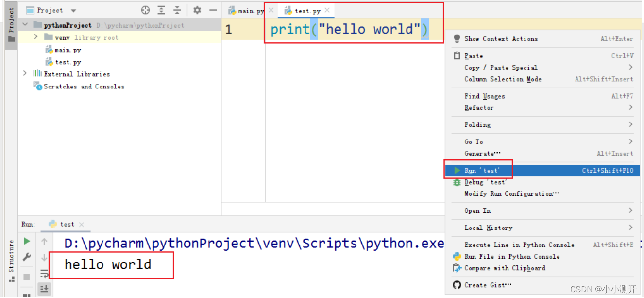Collapse all nodes in Project view

[x=178, y=10]
